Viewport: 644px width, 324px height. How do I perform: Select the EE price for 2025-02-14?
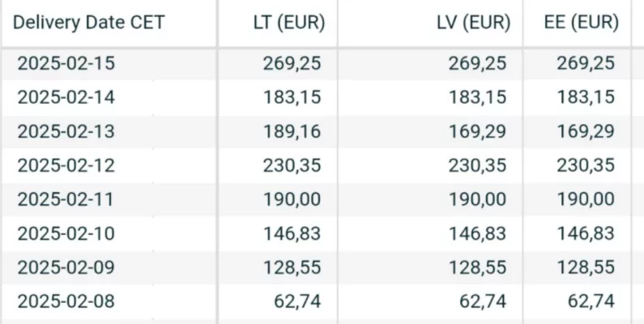(586, 98)
